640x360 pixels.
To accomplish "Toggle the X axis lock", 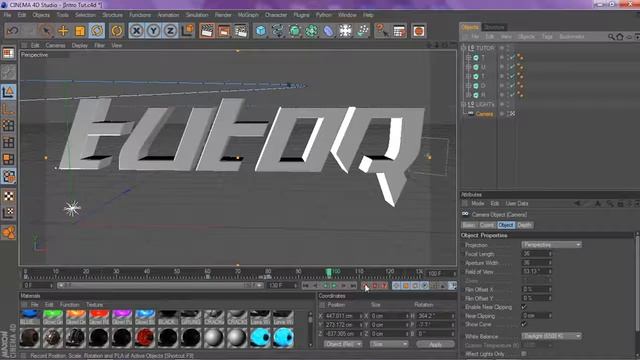I will pos(136,31).
